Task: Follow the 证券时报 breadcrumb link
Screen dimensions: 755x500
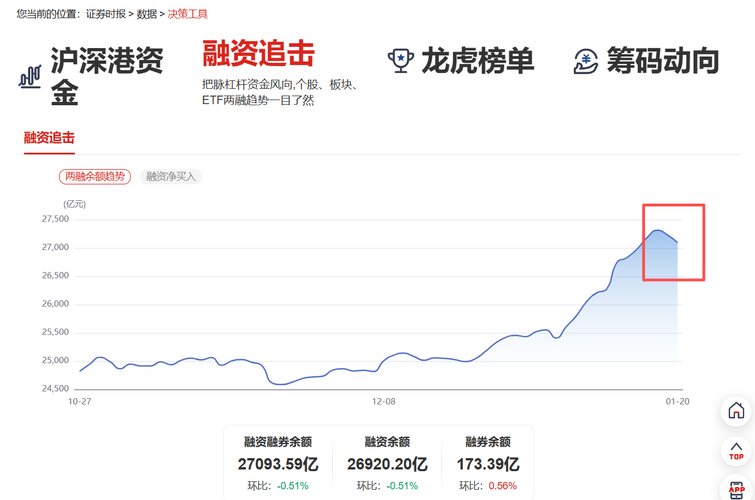Action: (x=105, y=14)
